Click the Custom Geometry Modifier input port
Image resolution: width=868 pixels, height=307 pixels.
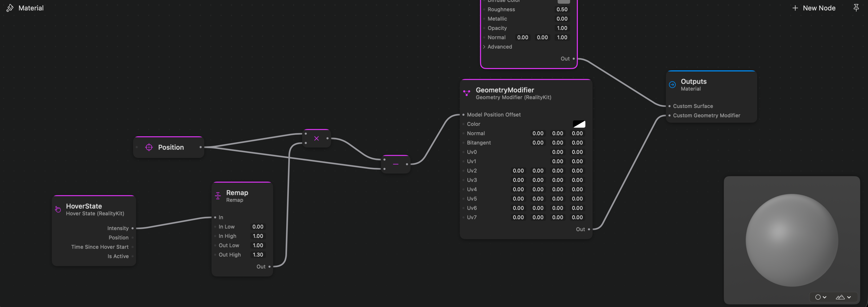pyautogui.click(x=669, y=115)
